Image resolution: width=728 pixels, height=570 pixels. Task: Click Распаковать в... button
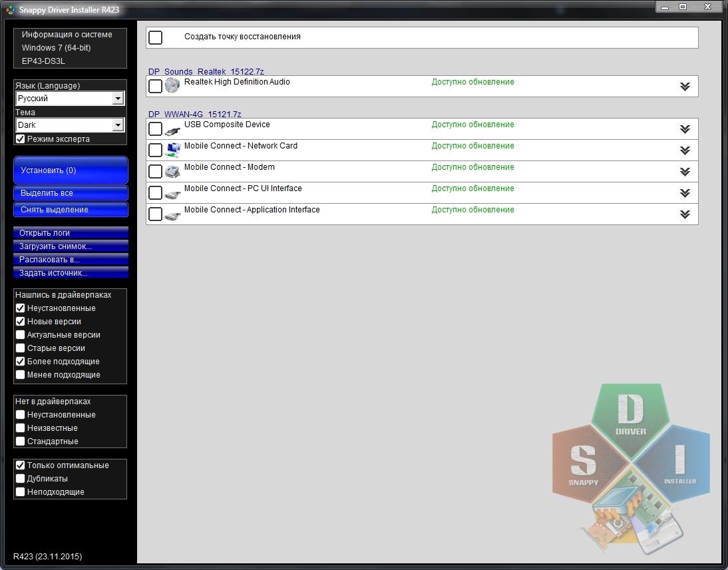pos(71,260)
